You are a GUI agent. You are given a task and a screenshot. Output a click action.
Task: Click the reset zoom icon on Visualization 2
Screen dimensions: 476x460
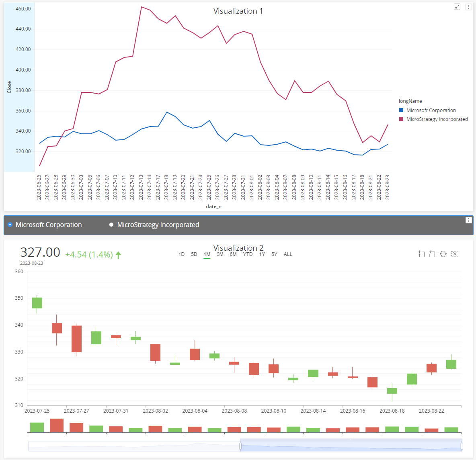(455, 254)
